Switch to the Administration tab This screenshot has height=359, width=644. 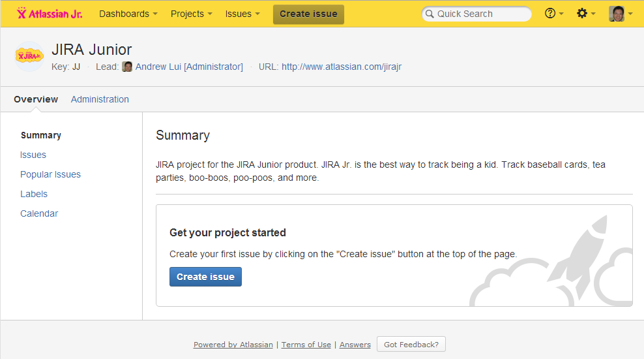(100, 99)
